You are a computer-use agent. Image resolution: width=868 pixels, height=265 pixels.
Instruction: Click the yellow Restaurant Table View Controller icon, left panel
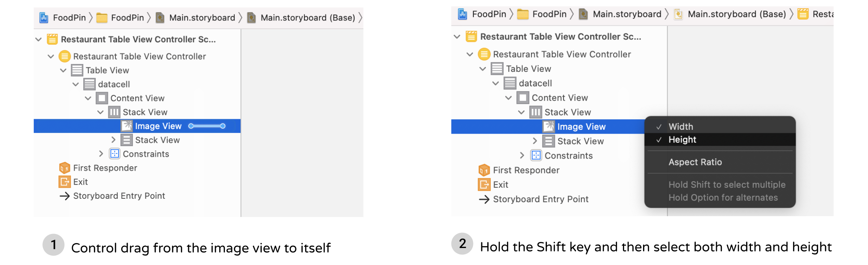point(65,56)
